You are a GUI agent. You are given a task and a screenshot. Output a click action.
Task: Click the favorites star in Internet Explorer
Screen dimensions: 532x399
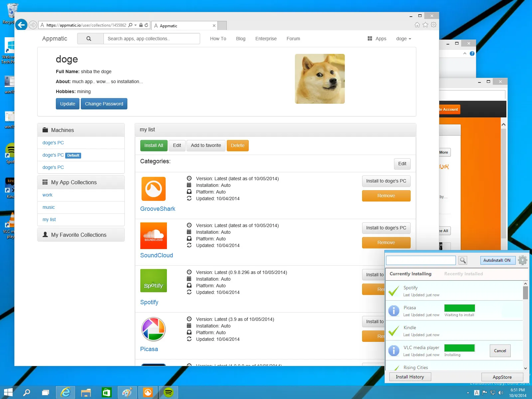(425, 25)
